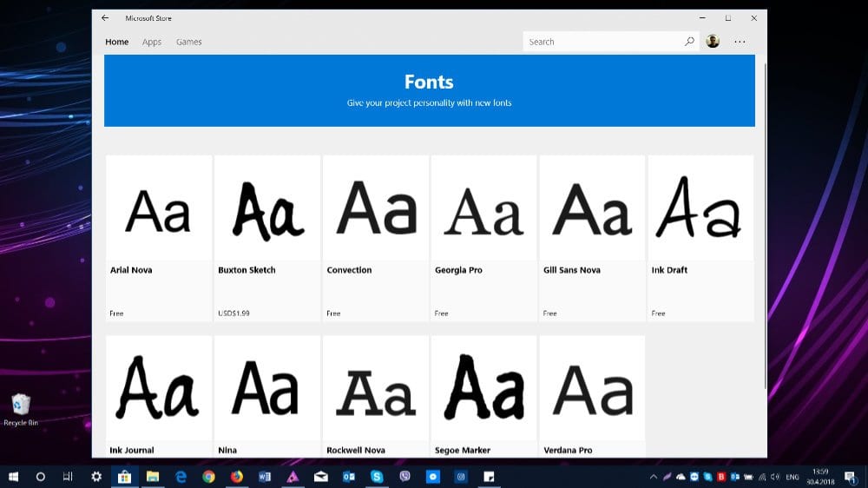Open the Home tab
The height and width of the screenshot is (488, 868).
point(117,42)
